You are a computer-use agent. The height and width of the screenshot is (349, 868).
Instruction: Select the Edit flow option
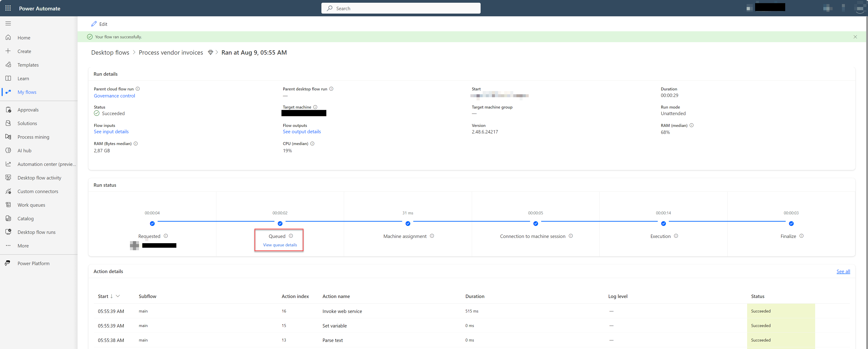[100, 24]
